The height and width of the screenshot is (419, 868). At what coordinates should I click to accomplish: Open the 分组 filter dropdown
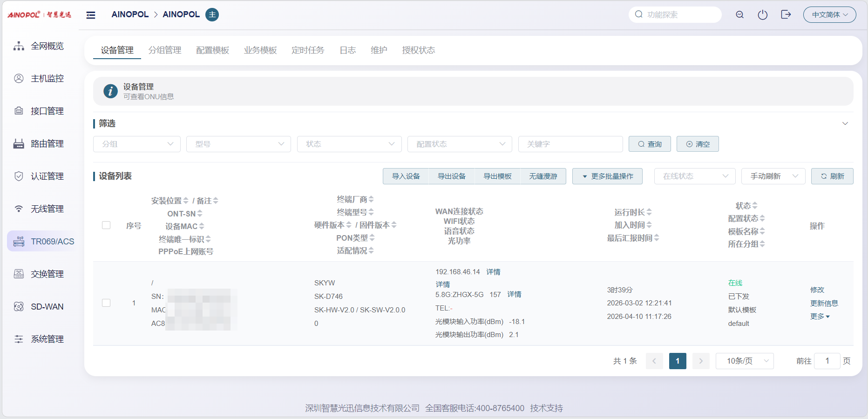(x=137, y=144)
